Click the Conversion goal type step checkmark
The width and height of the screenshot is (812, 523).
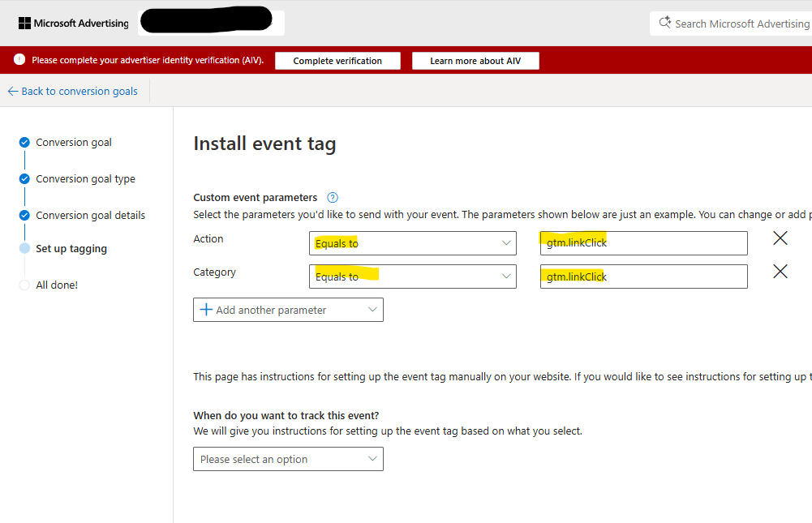pos(24,179)
